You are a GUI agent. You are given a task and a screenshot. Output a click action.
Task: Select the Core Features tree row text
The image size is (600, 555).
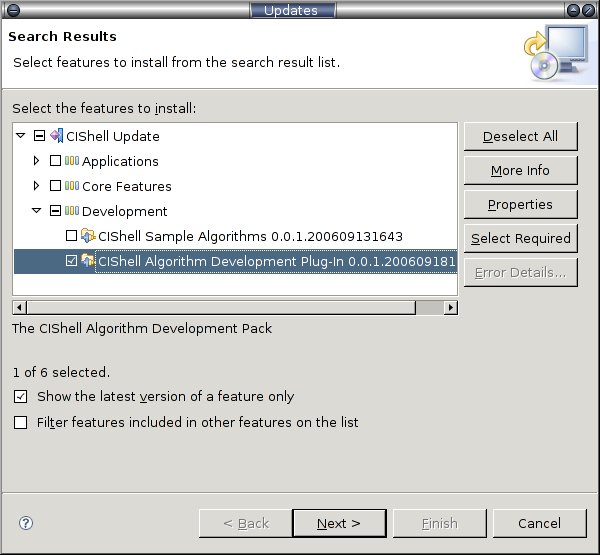[127, 186]
